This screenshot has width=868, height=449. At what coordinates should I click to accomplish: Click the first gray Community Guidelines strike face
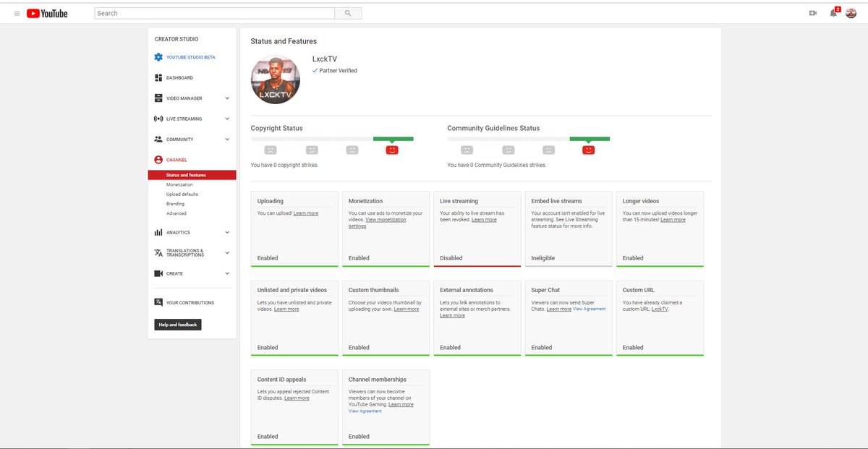467,150
